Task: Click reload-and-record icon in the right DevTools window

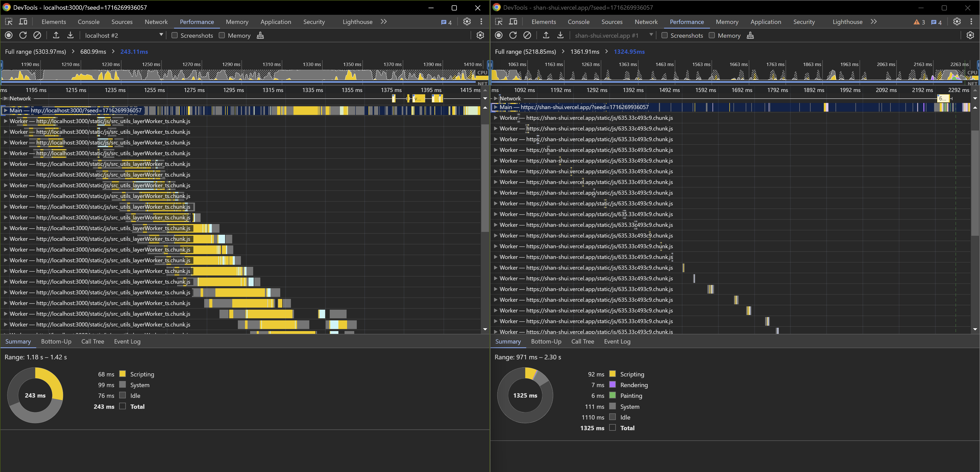Action: coord(513,35)
